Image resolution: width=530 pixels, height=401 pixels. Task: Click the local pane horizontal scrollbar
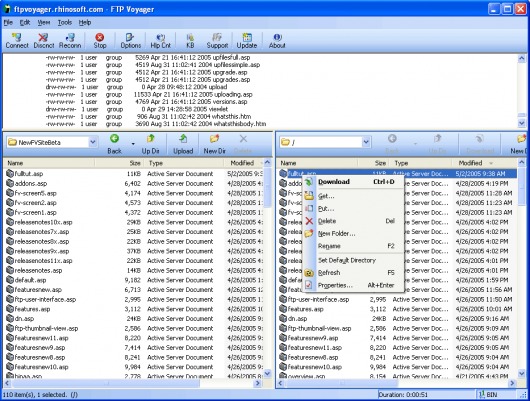(x=132, y=383)
